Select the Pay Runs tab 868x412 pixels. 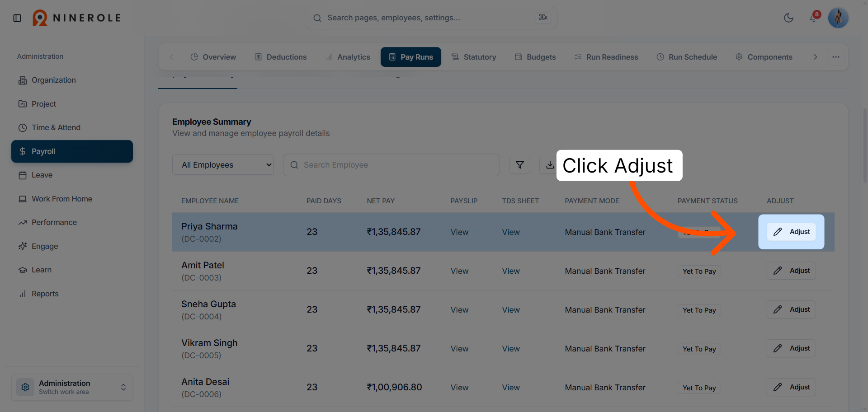(411, 57)
